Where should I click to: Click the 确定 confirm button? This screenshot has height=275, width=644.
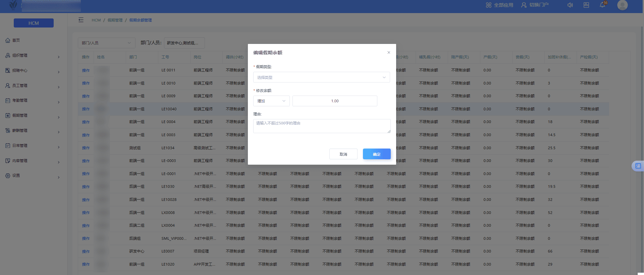377,154
